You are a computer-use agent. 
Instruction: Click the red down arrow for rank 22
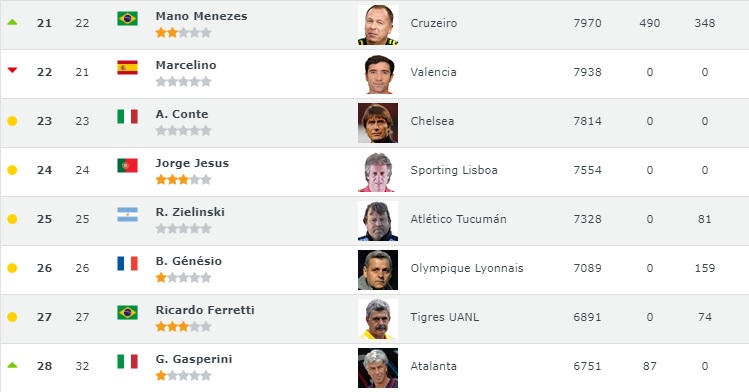pyautogui.click(x=12, y=70)
